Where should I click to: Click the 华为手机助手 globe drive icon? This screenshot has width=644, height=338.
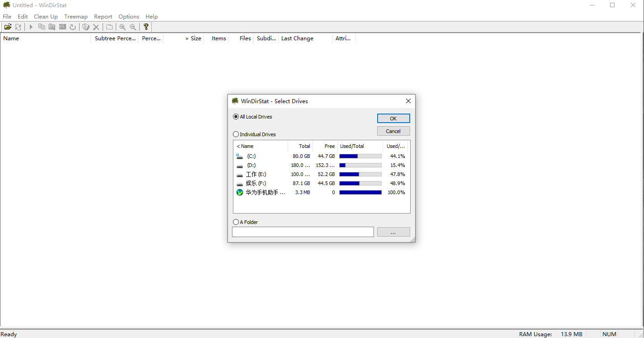(x=240, y=192)
